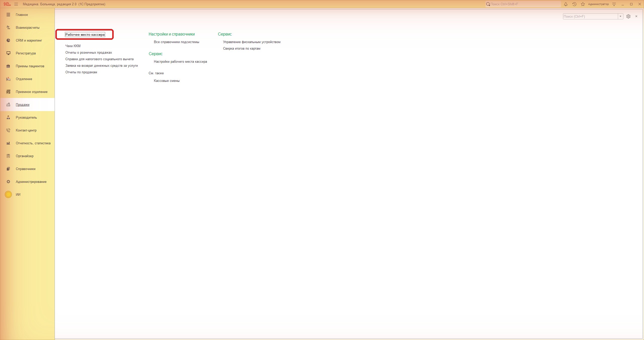Open the service settings lines icon beside Администратор

pyautogui.click(x=614, y=4)
